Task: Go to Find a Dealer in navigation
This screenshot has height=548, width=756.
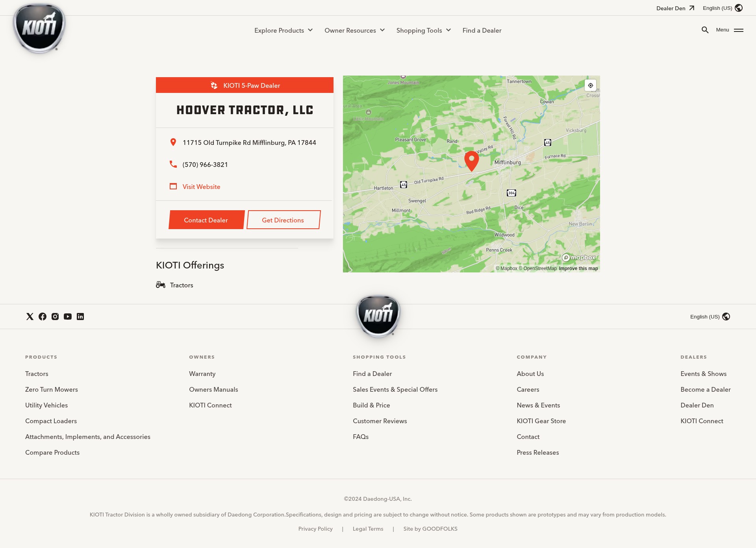Action: click(482, 30)
